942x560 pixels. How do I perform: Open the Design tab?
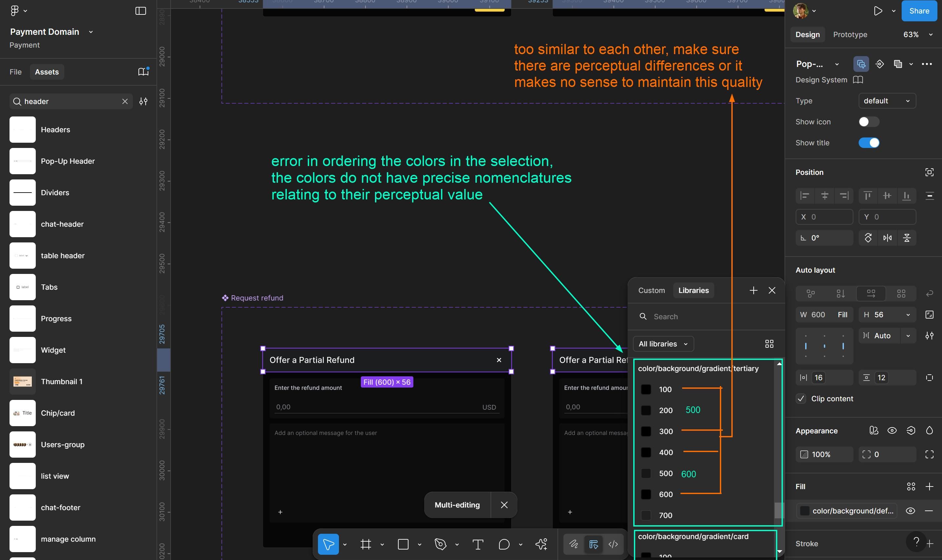pos(807,35)
